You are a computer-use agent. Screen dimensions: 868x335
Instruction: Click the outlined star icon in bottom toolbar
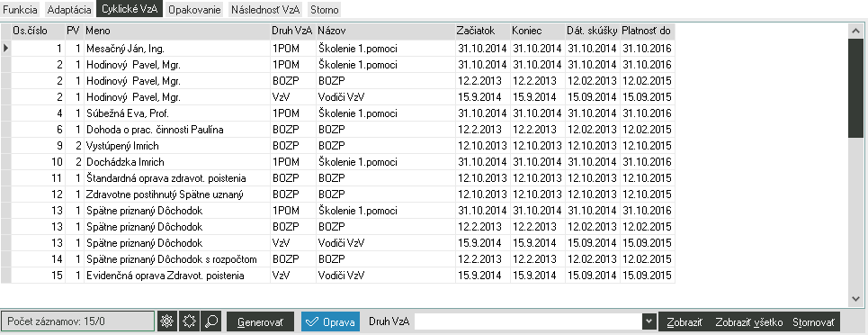point(189,321)
